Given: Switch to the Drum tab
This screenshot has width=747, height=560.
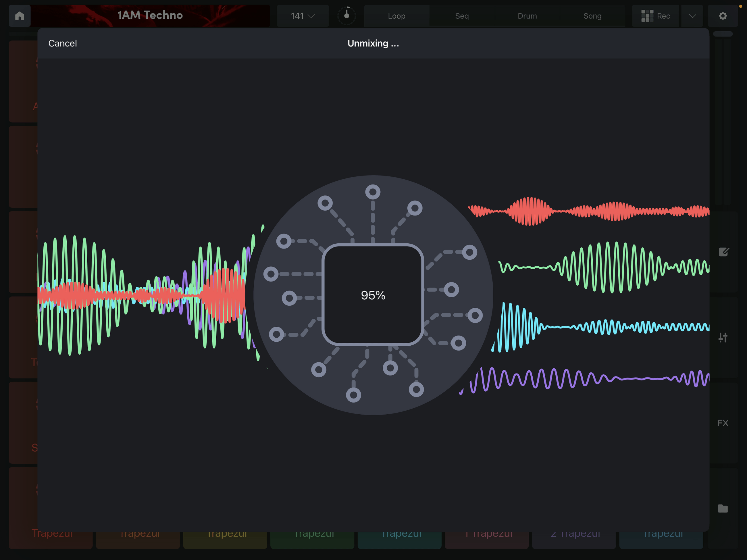Looking at the screenshot, I should coord(527,16).
